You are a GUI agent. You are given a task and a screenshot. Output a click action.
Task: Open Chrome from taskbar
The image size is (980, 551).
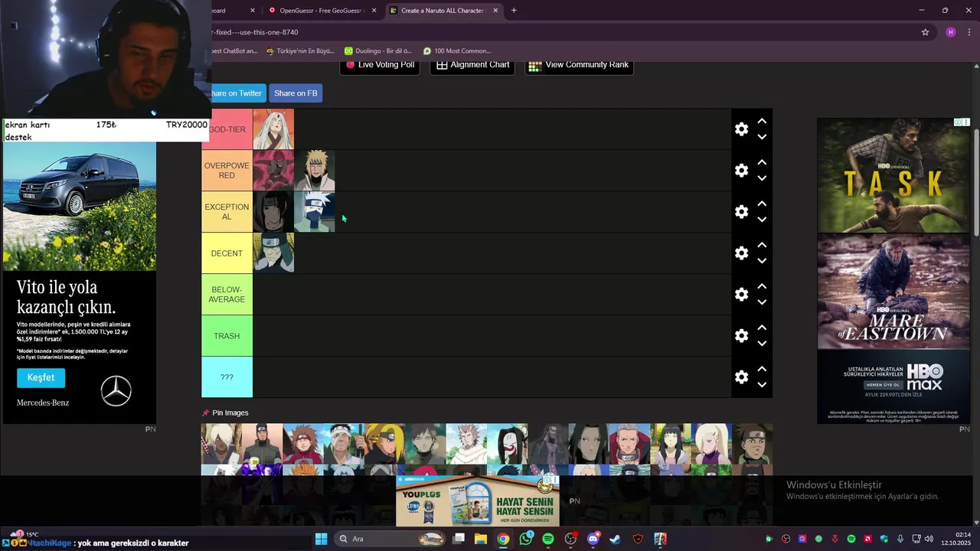[x=503, y=539]
